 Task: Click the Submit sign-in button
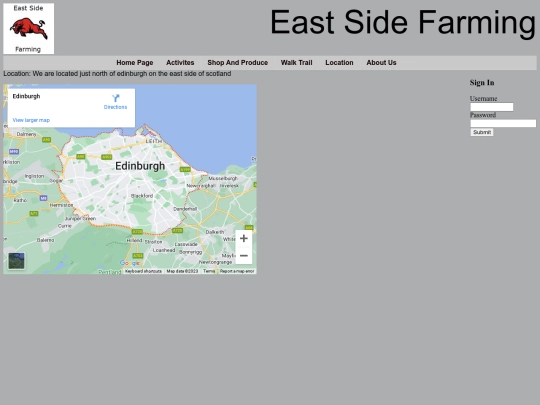[x=482, y=132]
